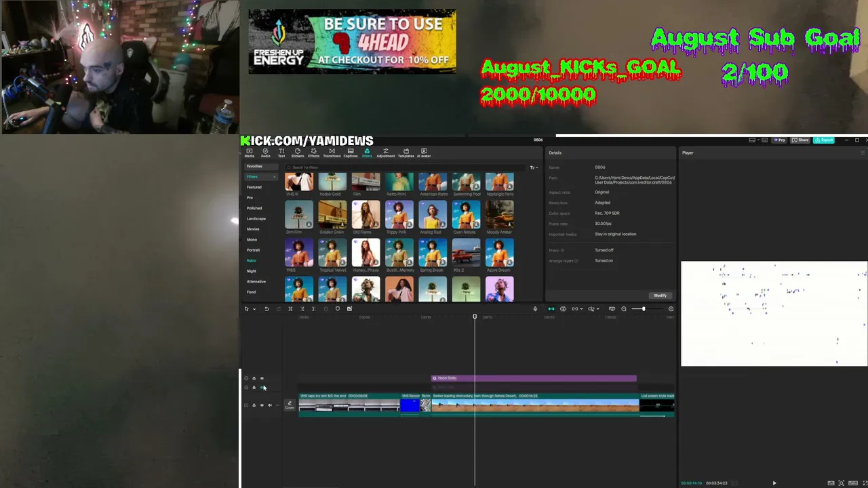The width and height of the screenshot is (868, 488).
Task: Switch to the Effects tab
Action: [313, 153]
